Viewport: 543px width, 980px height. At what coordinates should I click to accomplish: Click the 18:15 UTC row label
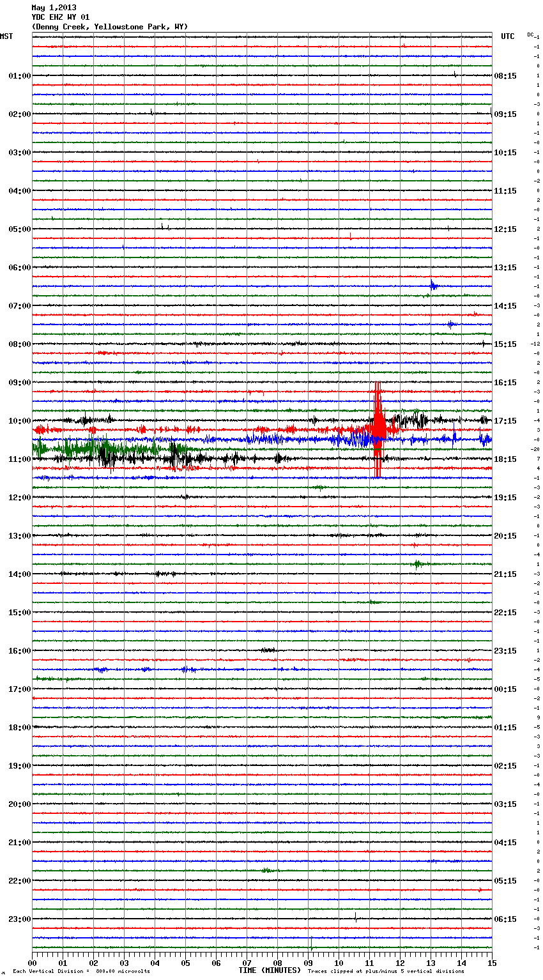[505, 459]
